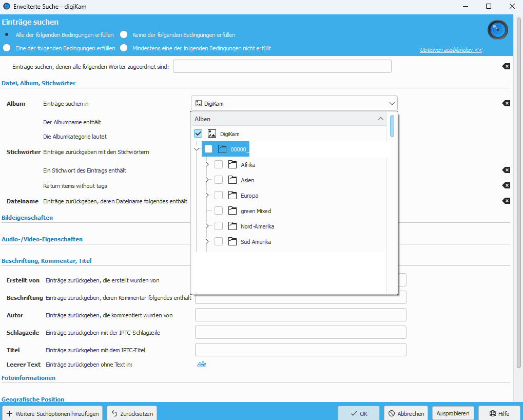523x420 pixels.
Task: Uncheck the DigiKam root album checkbox
Action: tap(198, 133)
